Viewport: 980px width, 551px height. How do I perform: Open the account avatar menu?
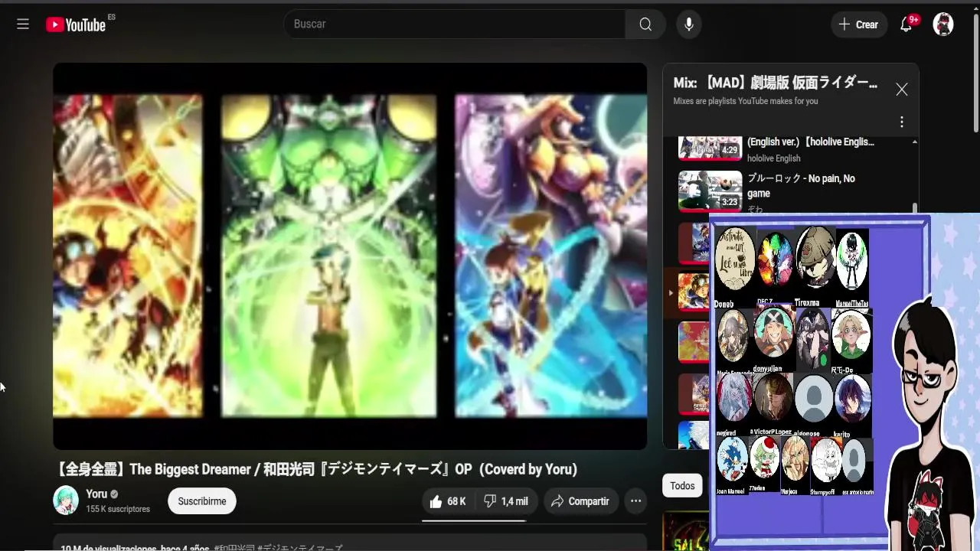[x=943, y=24]
